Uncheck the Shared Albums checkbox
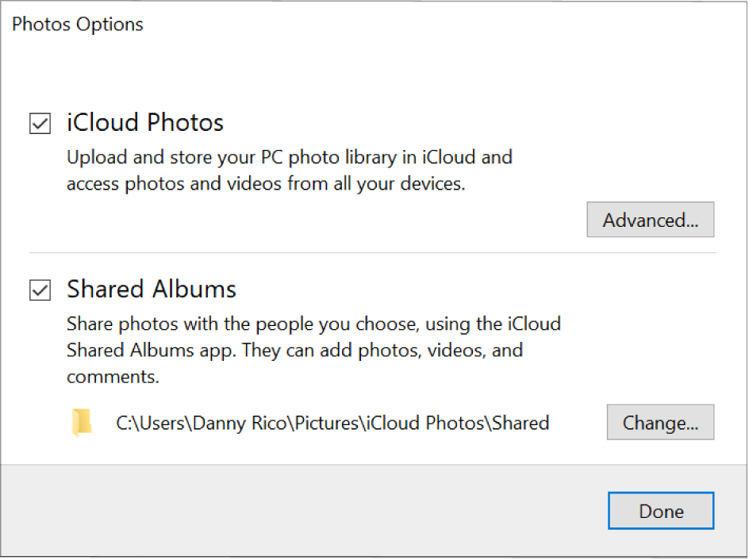The image size is (749, 560). [x=39, y=290]
